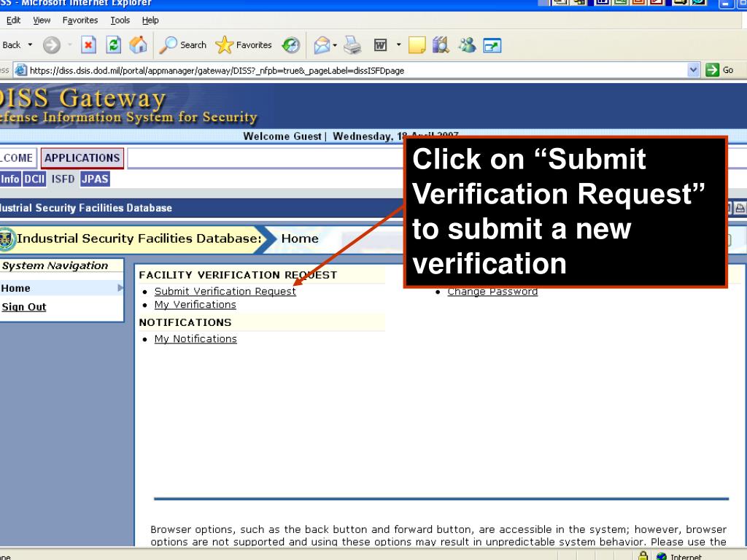
Task: Click the Internet zone globe icon
Action: [x=661, y=556]
